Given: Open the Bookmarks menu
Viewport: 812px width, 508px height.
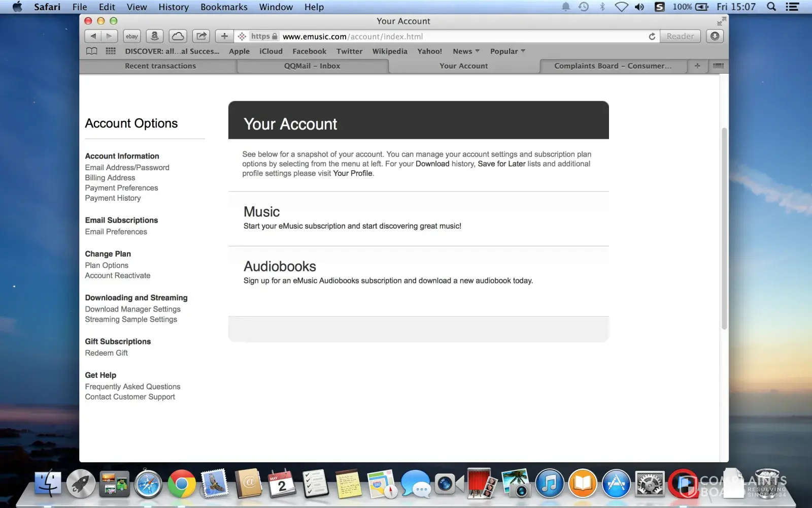Looking at the screenshot, I should coord(224,7).
